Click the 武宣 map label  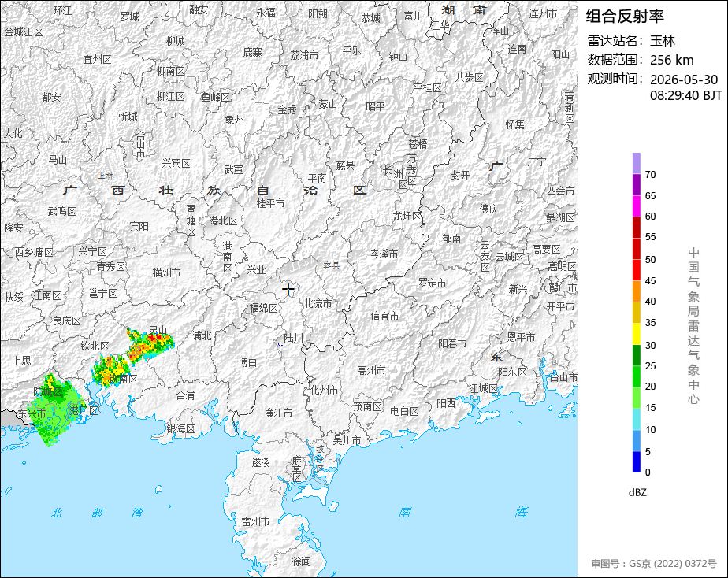pyautogui.click(x=233, y=170)
